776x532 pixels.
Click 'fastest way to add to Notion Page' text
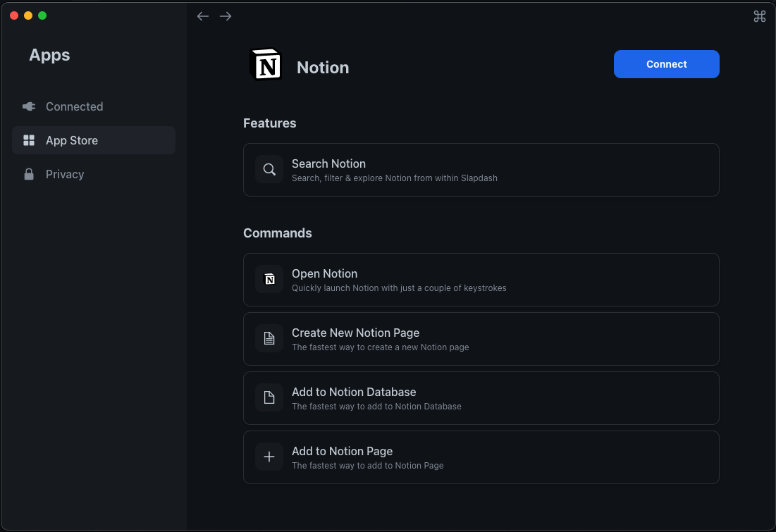[x=367, y=466]
